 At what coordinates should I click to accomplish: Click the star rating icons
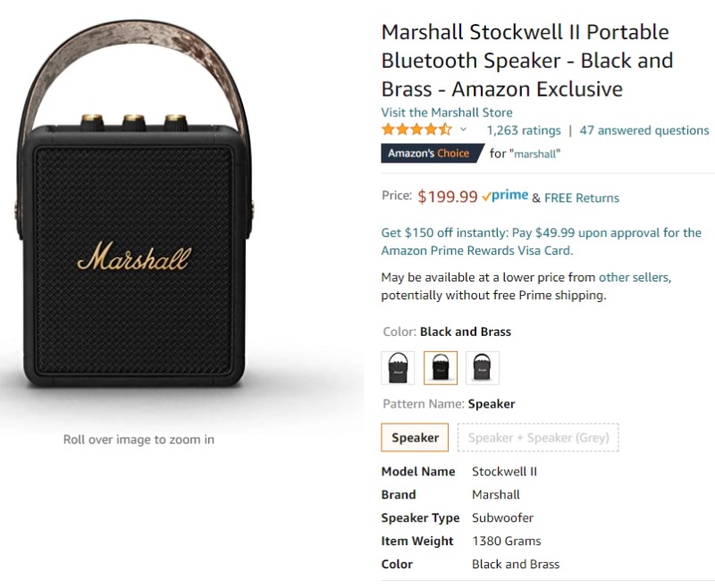point(416,130)
